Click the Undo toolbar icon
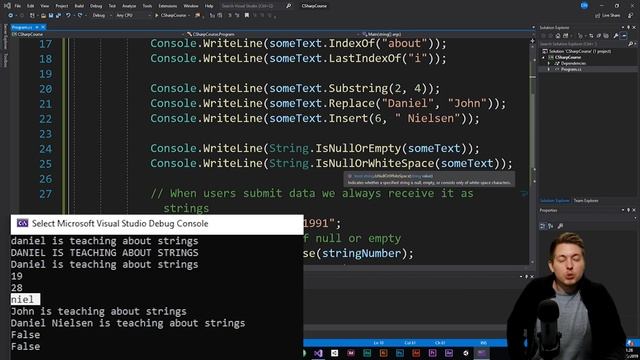 pos(68,15)
